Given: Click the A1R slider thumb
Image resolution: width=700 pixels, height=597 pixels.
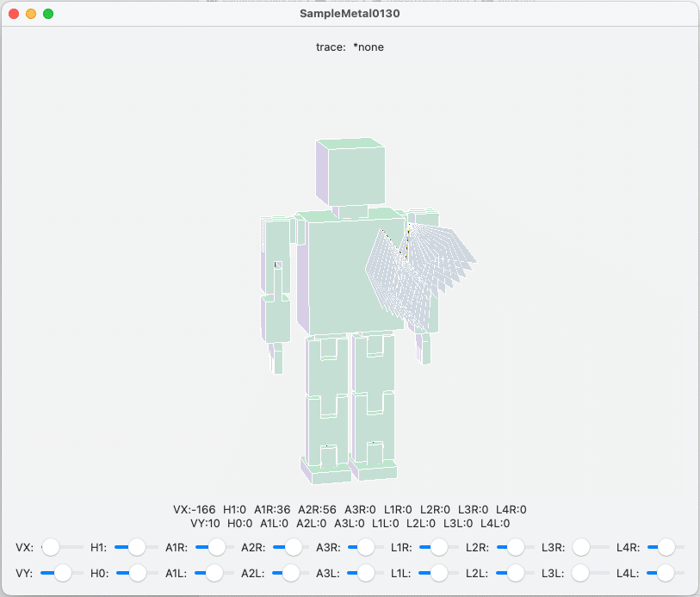Looking at the screenshot, I should 216,547.
